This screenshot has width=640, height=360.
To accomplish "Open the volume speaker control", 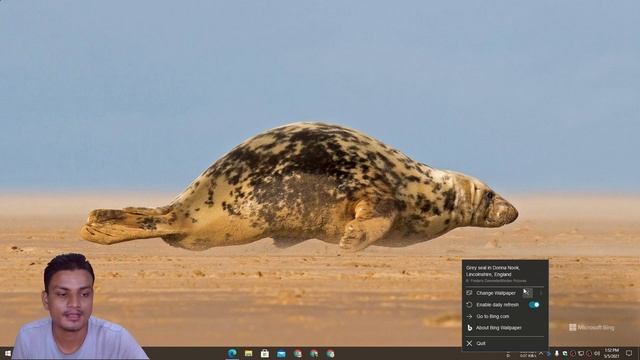I will click(x=597, y=353).
